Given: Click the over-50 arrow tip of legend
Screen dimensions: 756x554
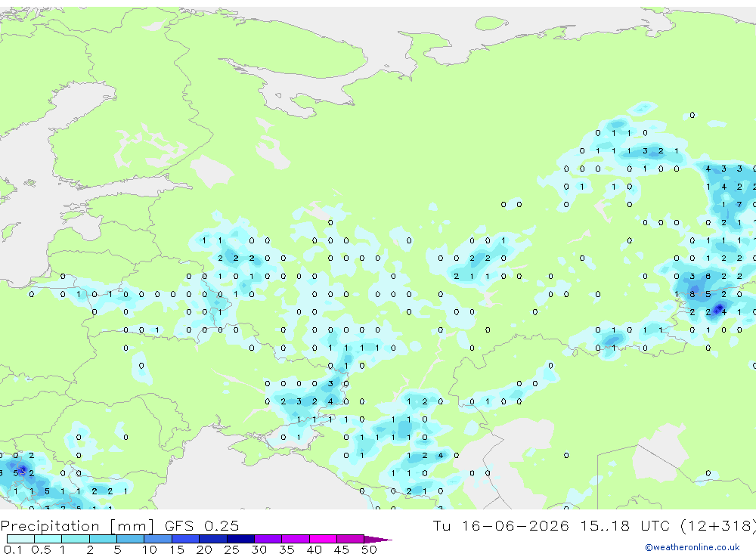Looking at the screenshot, I should point(378,539).
